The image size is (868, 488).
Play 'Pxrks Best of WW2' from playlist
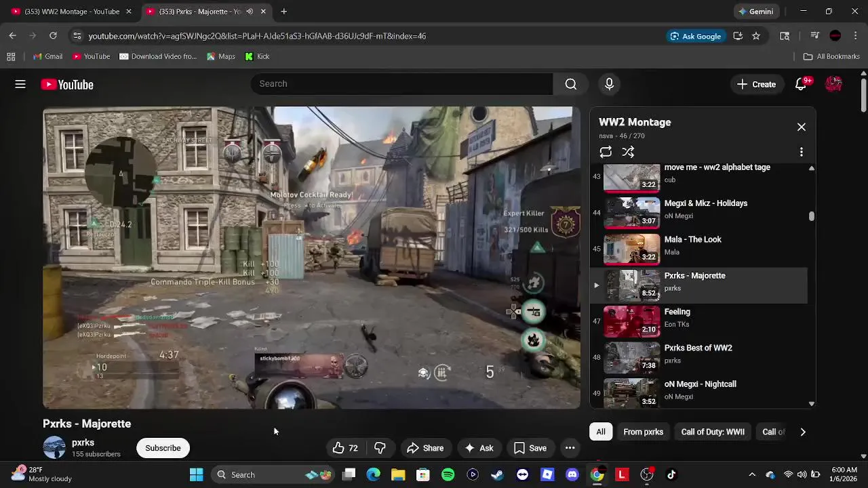(698, 357)
